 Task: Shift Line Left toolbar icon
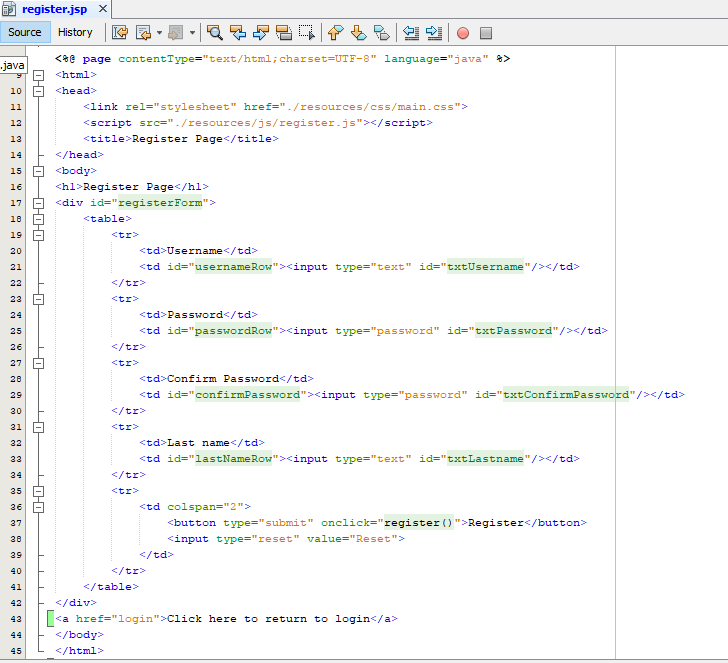[x=411, y=32]
